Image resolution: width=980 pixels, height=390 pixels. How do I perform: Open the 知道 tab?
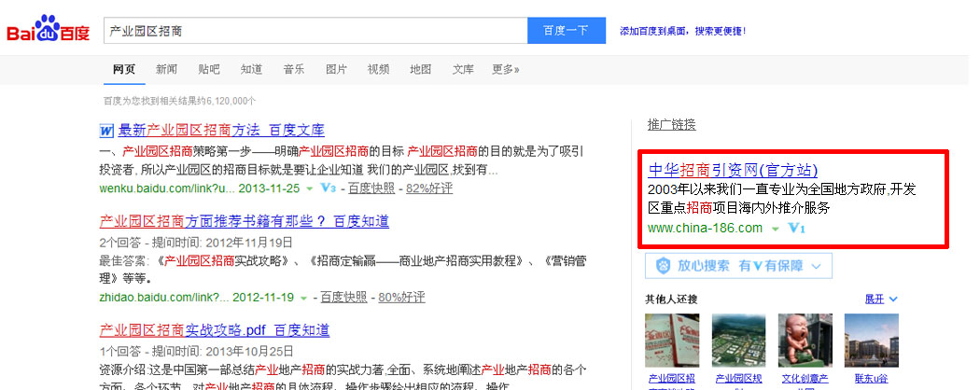[x=251, y=69]
